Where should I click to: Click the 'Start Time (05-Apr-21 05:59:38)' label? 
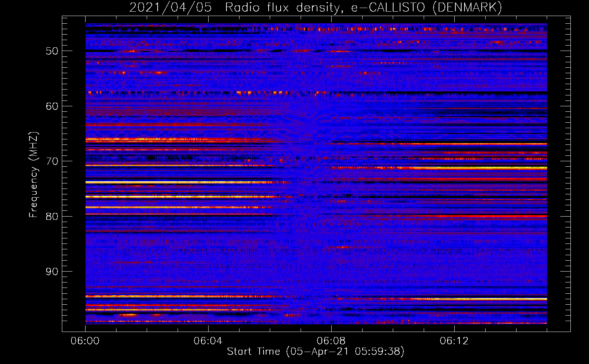coord(316,351)
